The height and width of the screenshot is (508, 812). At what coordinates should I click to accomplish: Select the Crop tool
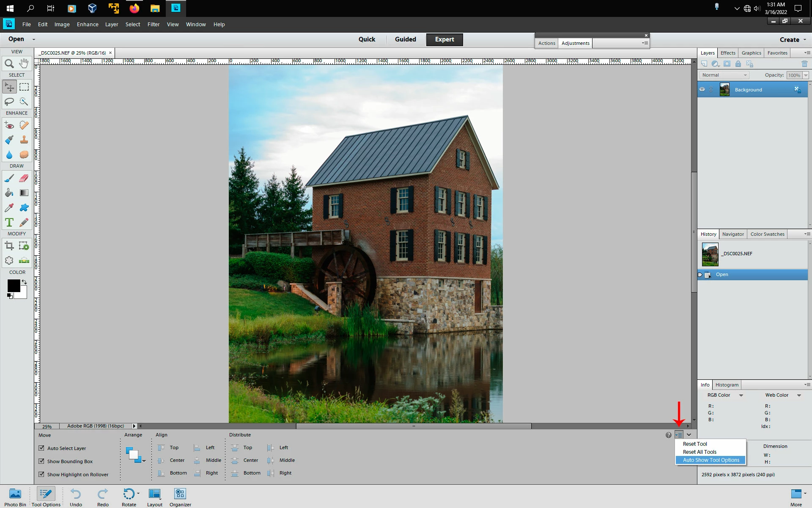[x=9, y=246]
